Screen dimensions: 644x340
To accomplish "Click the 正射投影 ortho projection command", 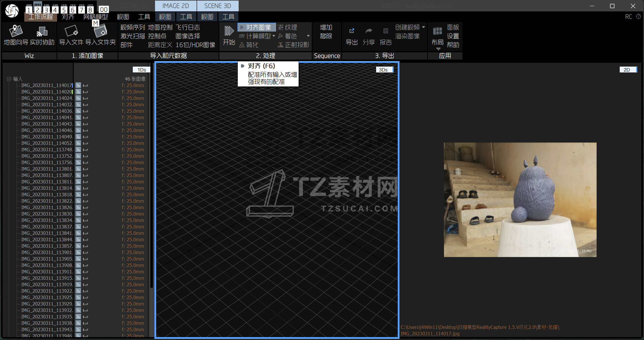I will 293,45.
